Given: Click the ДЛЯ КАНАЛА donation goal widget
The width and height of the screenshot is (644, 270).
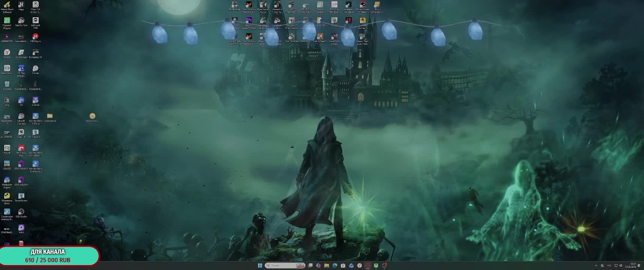Looking at the screenshot, I should [x=49, y=256].
